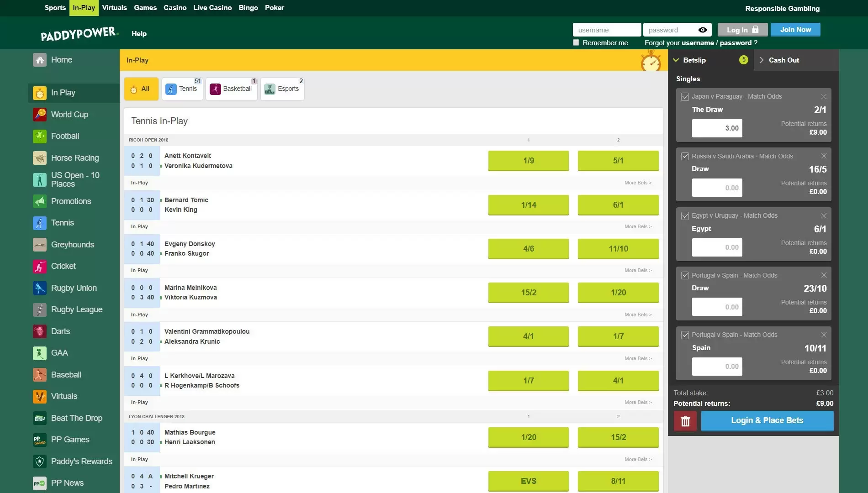Toggle password visibility eye icon
Screen dimensions: 868x493
click(x=703, y=30)
